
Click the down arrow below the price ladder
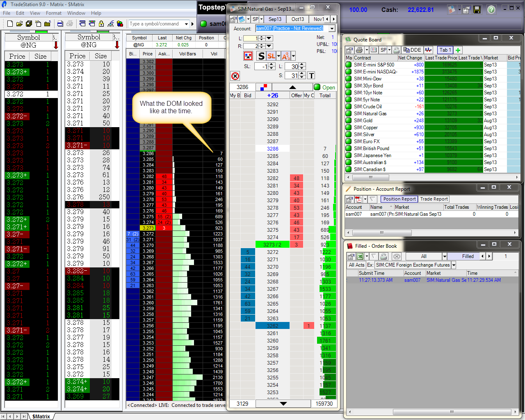[283, 404]
